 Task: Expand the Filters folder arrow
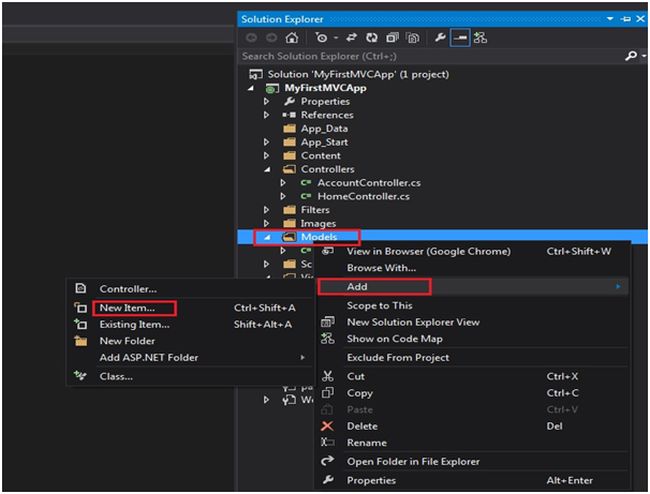pyautogui.click(x=267, y=210)
